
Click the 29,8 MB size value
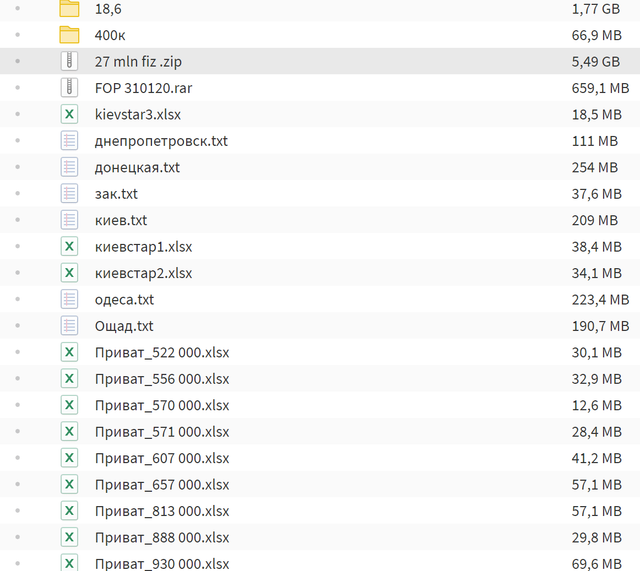tap(596, 538)
